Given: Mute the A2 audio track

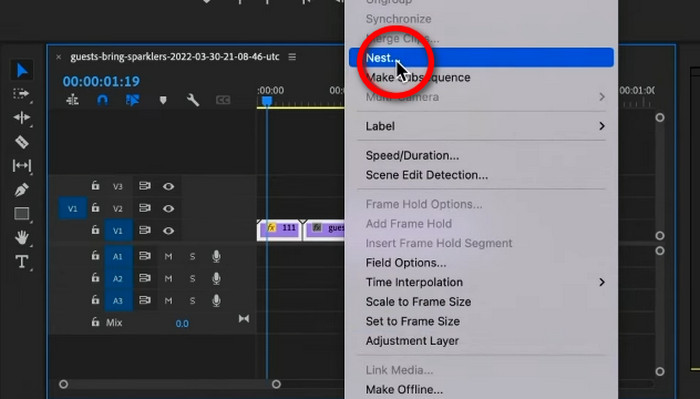Looking at the screenshot, I should [x=168, y=279].
